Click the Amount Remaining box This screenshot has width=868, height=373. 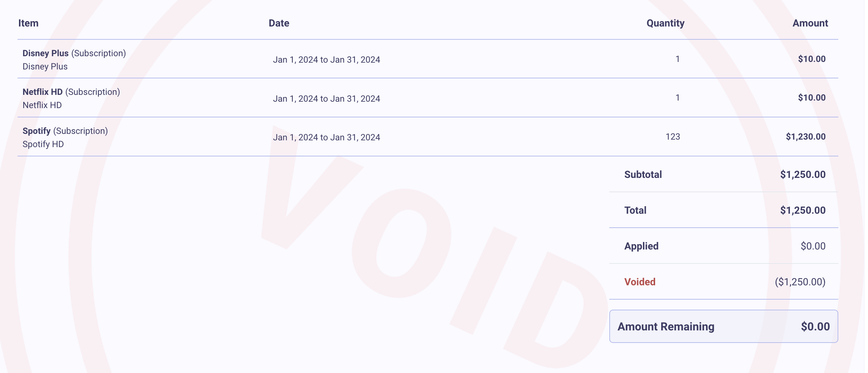[x=723, y=326]
